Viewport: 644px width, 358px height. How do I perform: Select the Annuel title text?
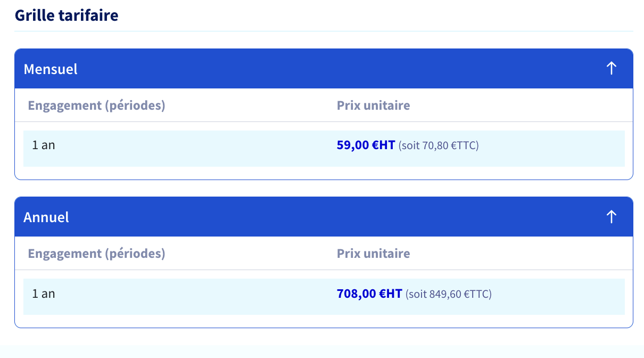pyautogui.click(x=46, y=217)
